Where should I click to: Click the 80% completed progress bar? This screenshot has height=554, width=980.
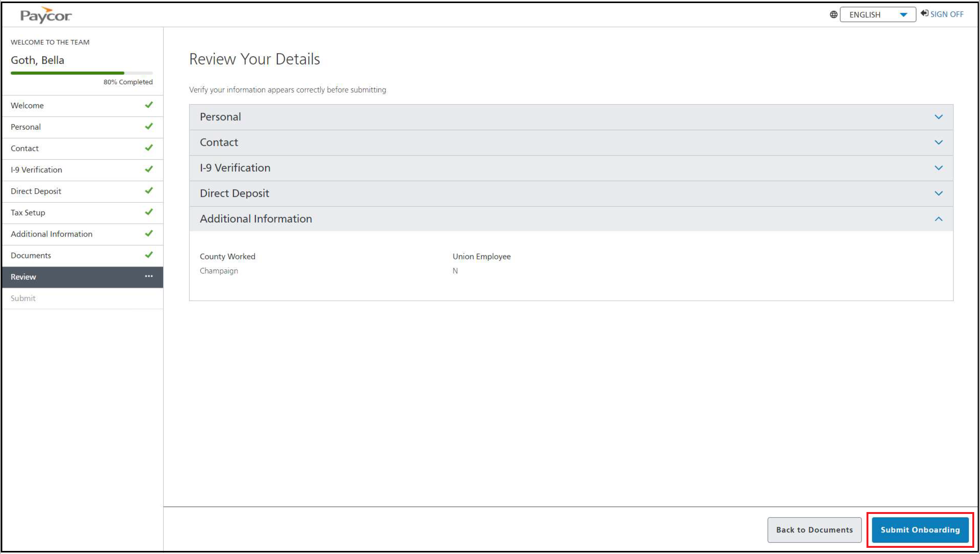[x=82, y=73]
